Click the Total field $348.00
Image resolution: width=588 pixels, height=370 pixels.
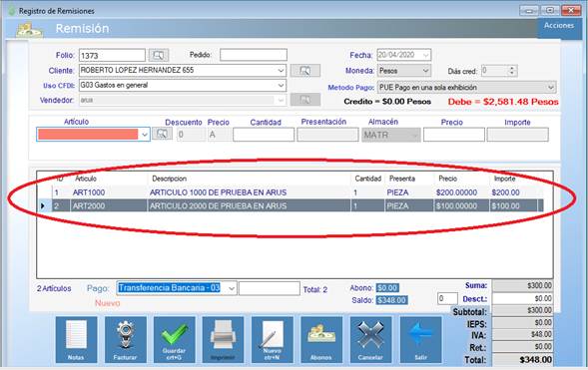click(522, 360)
